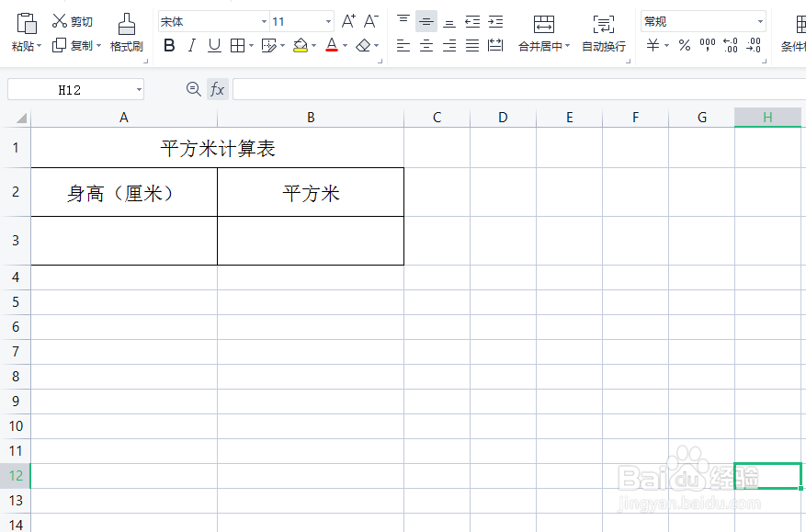Image resolution: width=806 pixels, height=532 pixels.
Task: Click the Cut scissors icon
Action: tap(59, 18)
